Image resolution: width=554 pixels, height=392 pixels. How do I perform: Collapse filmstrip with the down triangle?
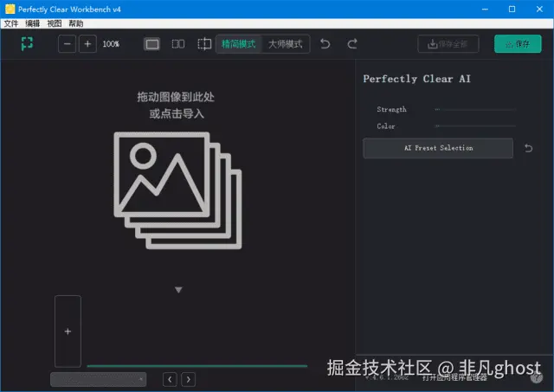178,290
